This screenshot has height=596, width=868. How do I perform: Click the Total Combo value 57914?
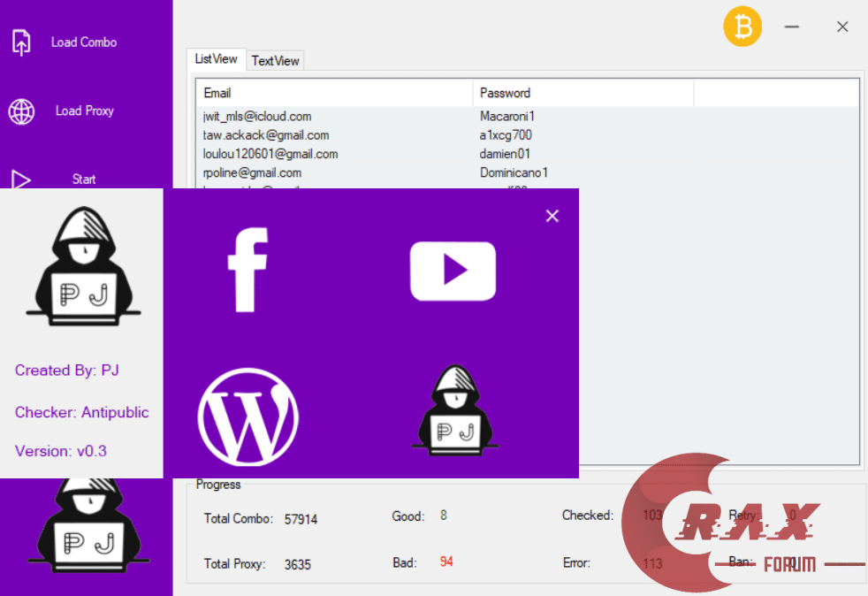(301, 520)
